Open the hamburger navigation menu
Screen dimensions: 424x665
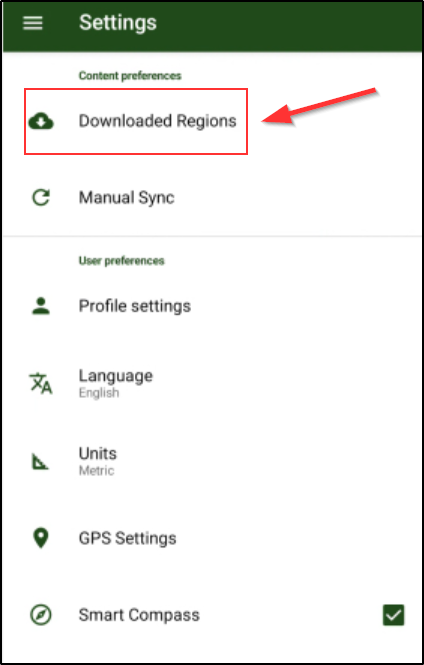(33, 23)
